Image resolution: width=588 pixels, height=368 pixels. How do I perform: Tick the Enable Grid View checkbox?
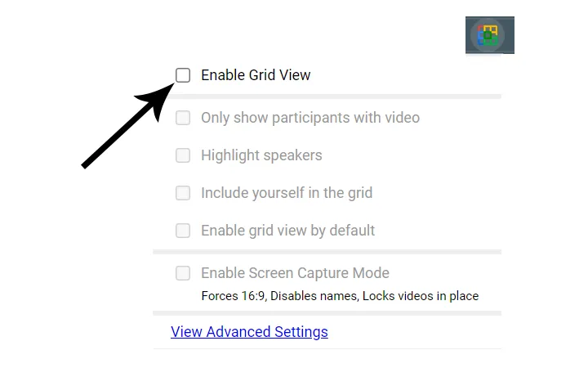(x=183, y=75)
